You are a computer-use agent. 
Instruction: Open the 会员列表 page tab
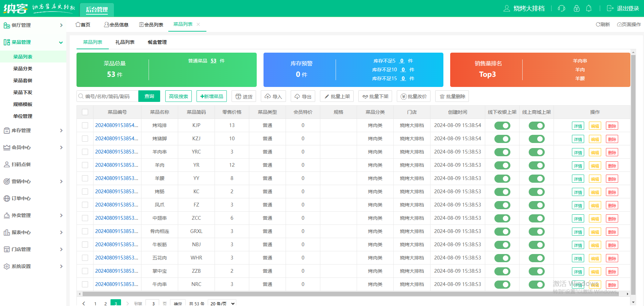(x=151, y=24)
